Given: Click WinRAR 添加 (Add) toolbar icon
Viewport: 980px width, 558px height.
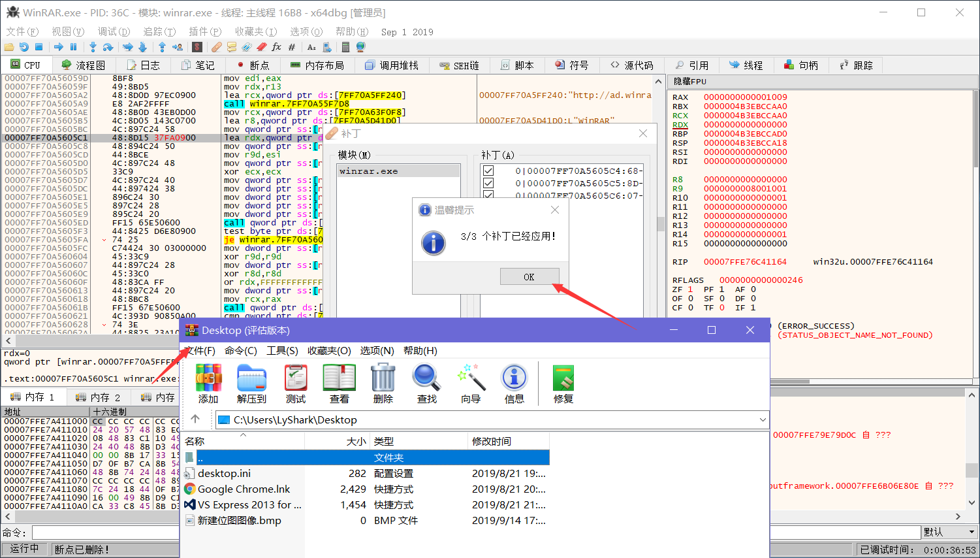Looking at the screenshot, I should 208,384.
